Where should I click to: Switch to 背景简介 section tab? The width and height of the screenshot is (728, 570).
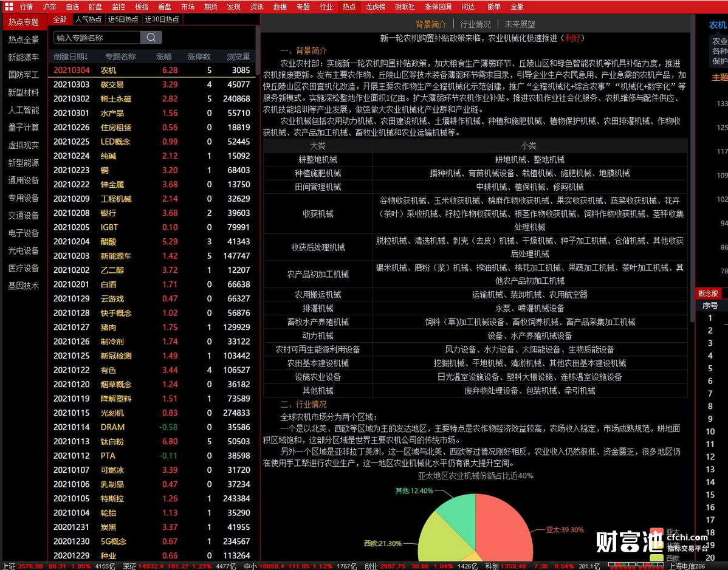click(x=431, y=24)
